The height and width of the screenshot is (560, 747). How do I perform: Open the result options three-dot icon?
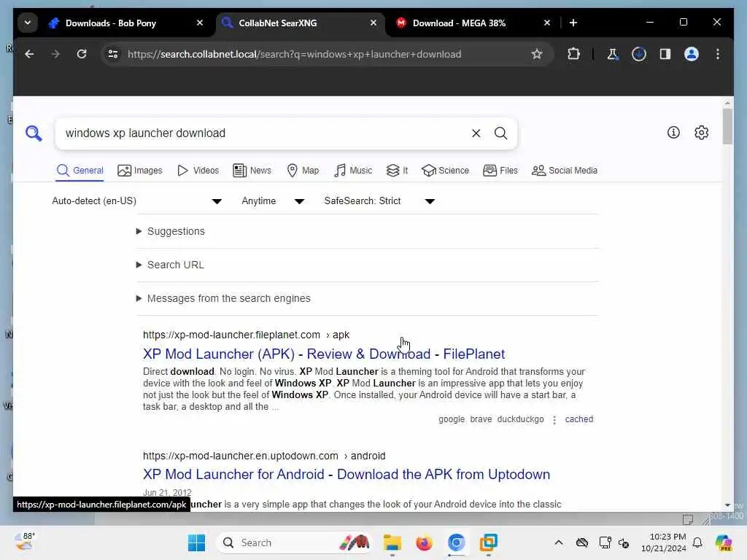coord(554,419)
